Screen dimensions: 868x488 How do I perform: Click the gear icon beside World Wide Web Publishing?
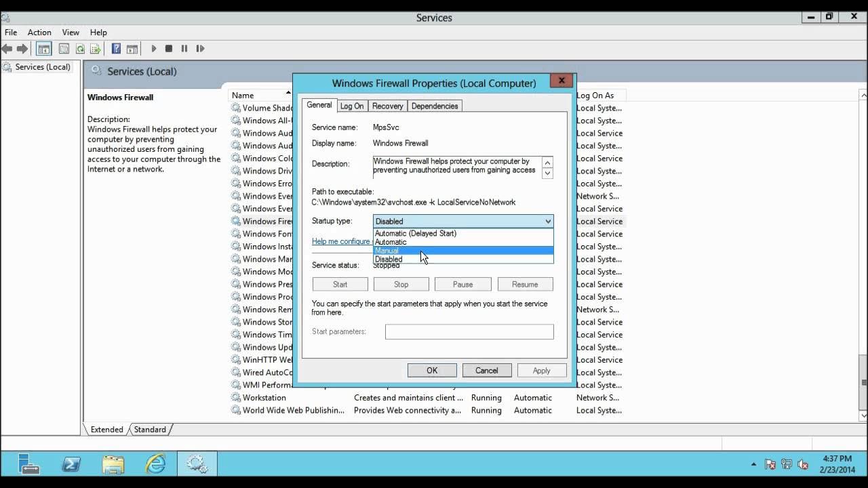[x=236, y=410]
